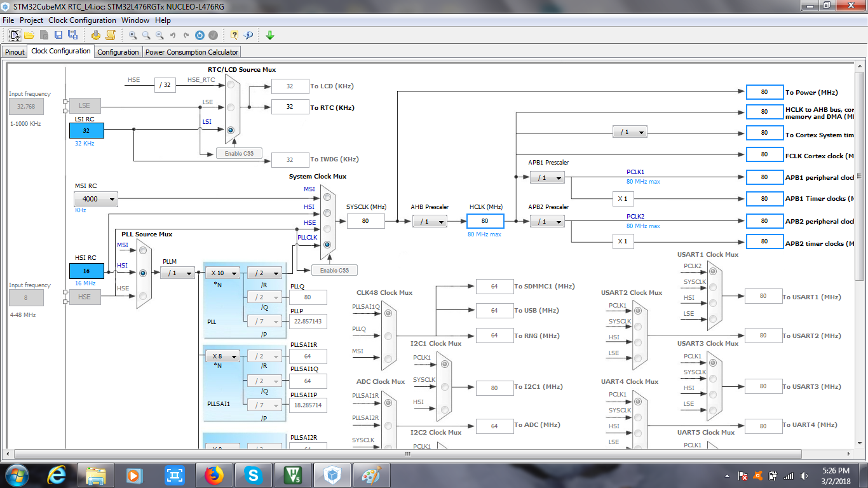This screenshot has width=868, height=488.
Task: Open MSI RC 4000 frequency dropdown
Action: tap(96, 199)
